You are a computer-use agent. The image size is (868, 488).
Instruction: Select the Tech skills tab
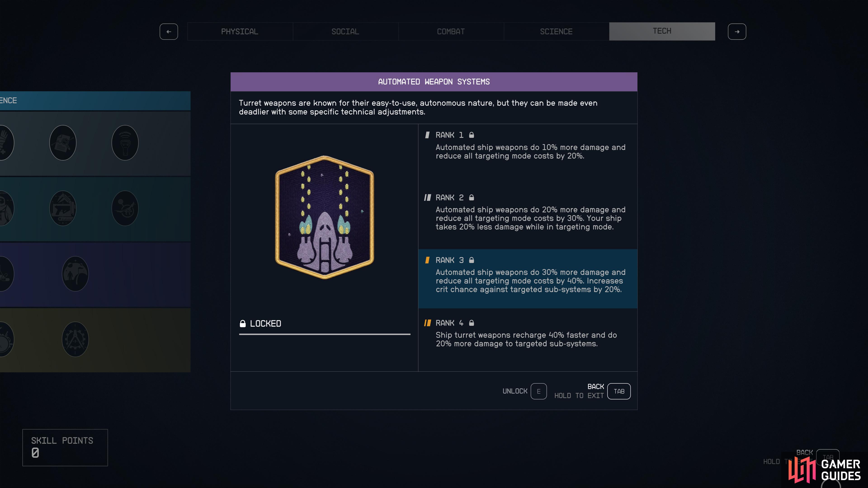tap(662, 31)
